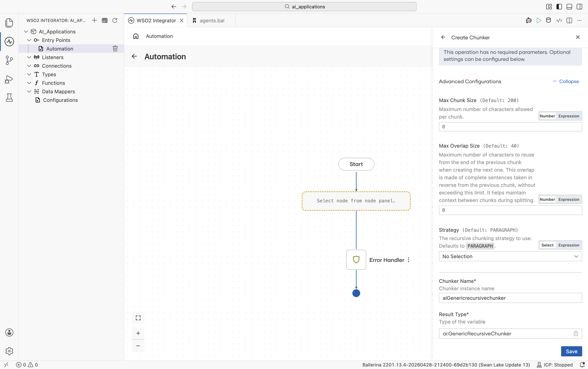Image resolution: width=588 pixels, height=369 pixels.
Task: Open ai_applications command search bar
Action: click(304, 7)
